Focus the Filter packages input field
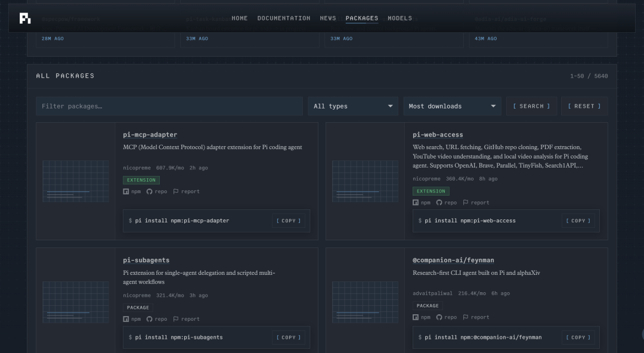 169,106
